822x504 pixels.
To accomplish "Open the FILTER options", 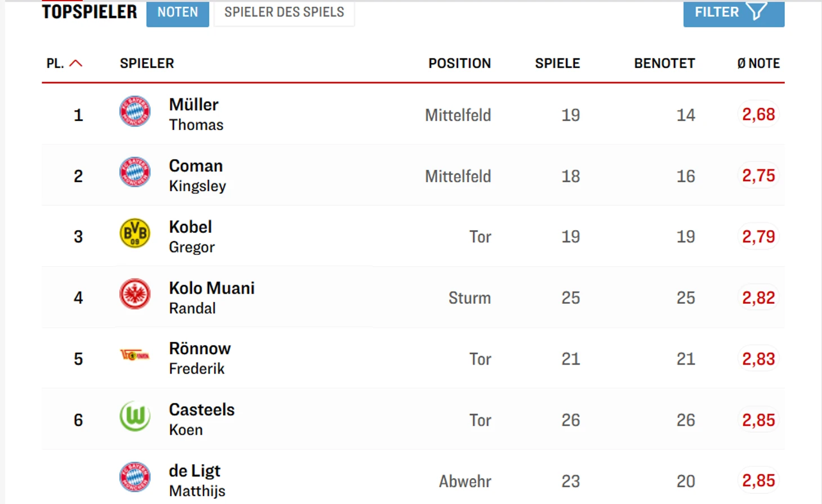I will 734,13.
